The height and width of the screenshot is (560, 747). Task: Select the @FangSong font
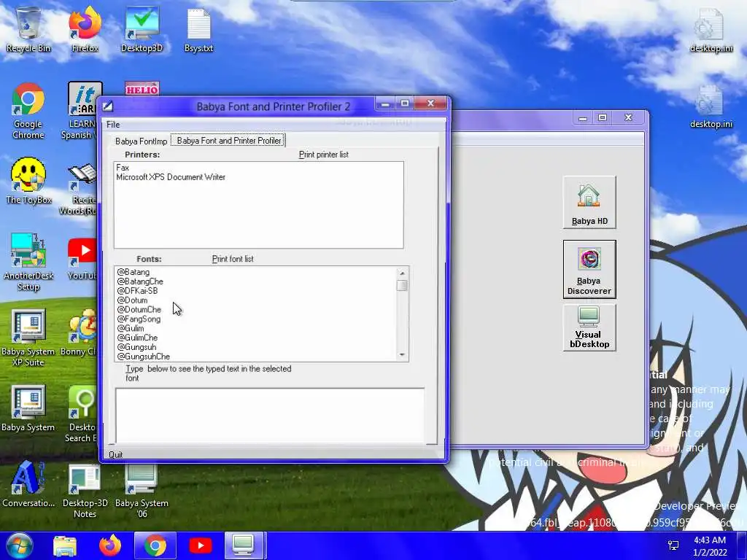(255, 319)
